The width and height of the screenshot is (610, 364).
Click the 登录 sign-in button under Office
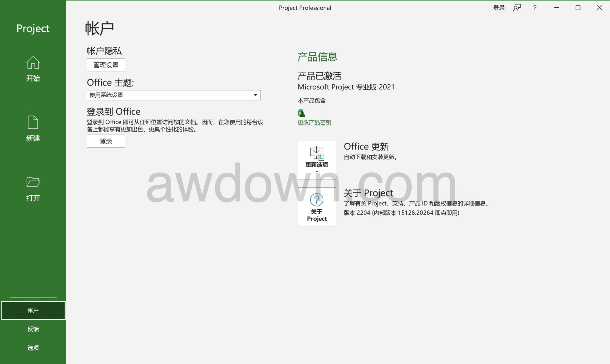click(x=106, y=141)
